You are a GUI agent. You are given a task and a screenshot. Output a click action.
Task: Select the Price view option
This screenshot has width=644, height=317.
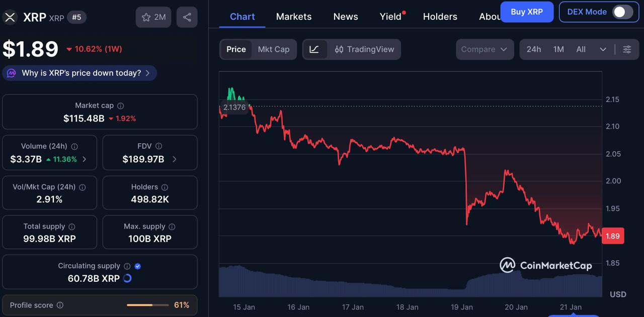[x=236, y=49]
